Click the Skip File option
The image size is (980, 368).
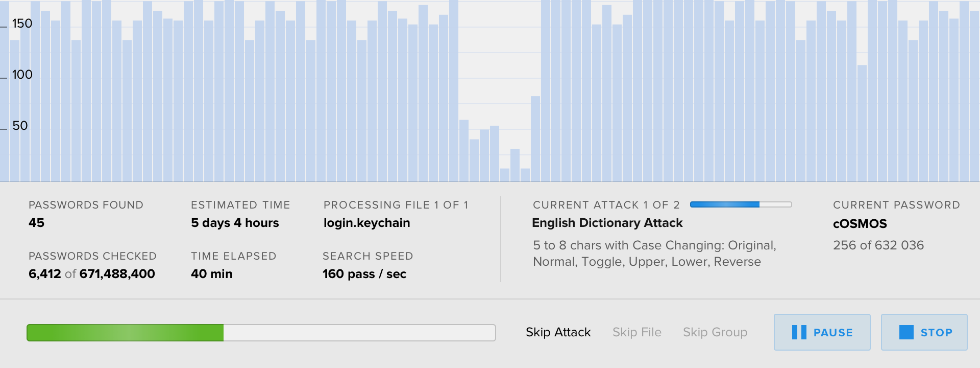pyautogui.click(x=636, y=332)
